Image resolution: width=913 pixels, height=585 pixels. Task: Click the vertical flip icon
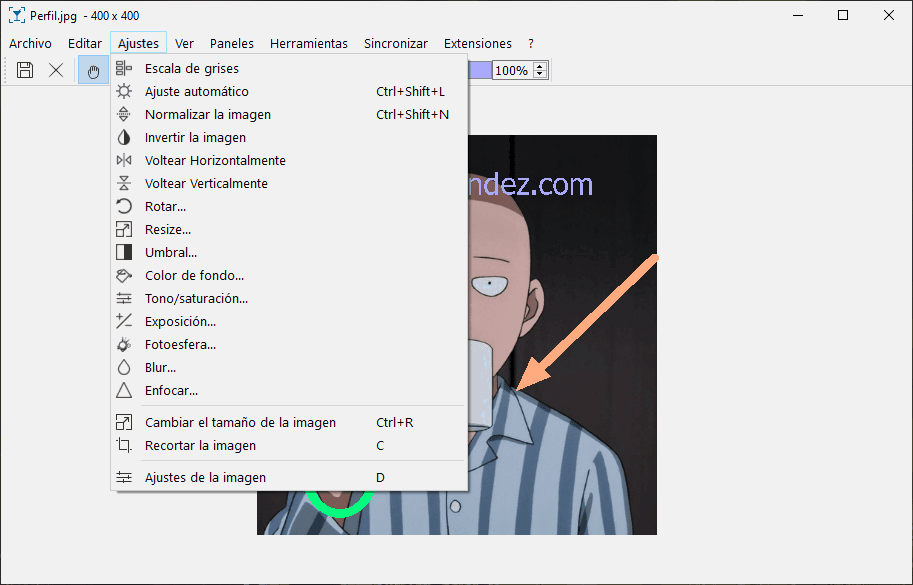click(123, 183)
